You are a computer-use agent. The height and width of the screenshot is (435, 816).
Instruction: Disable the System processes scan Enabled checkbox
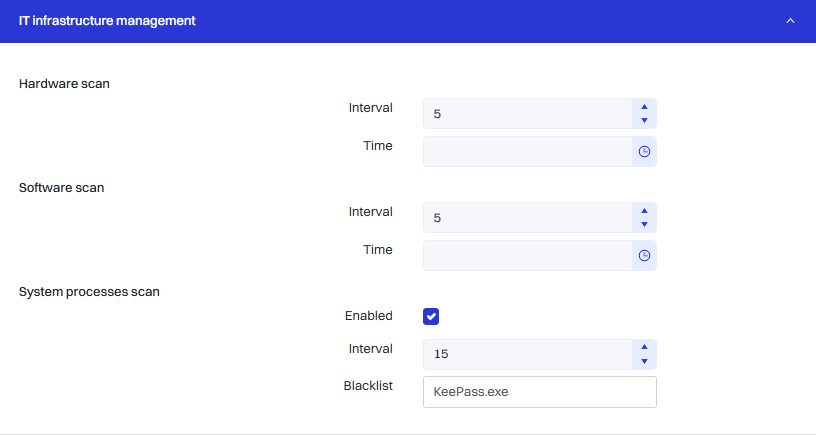(431, 316)
